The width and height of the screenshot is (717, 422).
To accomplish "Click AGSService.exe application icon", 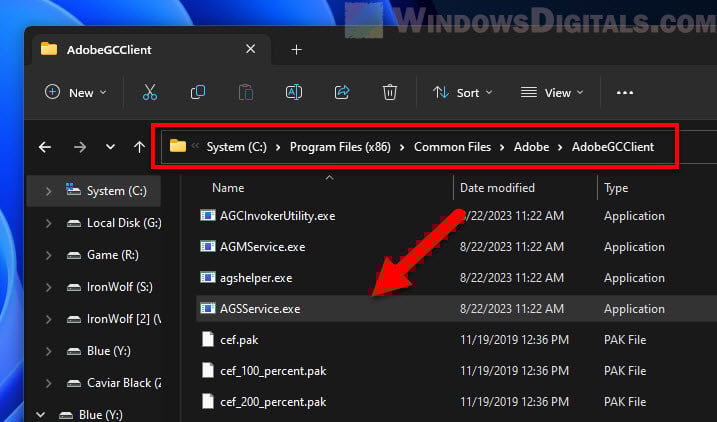I will coord(208,308).
